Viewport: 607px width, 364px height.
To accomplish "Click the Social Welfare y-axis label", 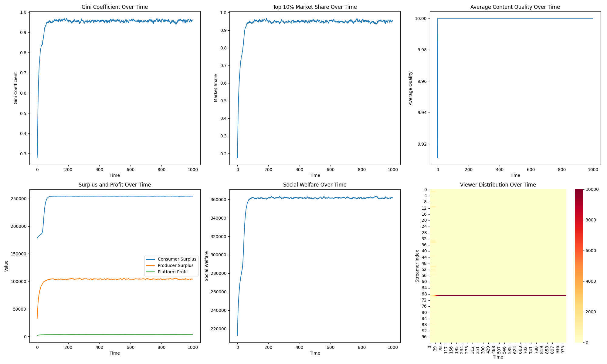I will point(207,266).
